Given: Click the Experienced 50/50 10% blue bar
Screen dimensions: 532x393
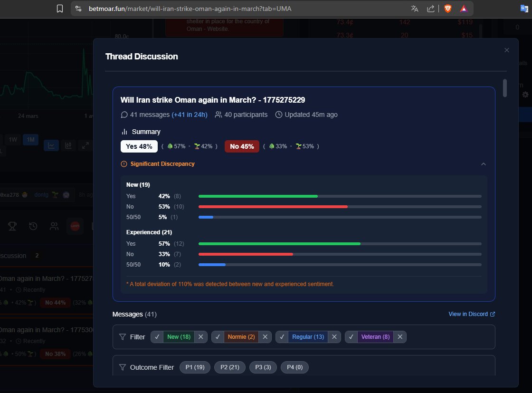Looking at the screenshot, I should pos(212,265).
